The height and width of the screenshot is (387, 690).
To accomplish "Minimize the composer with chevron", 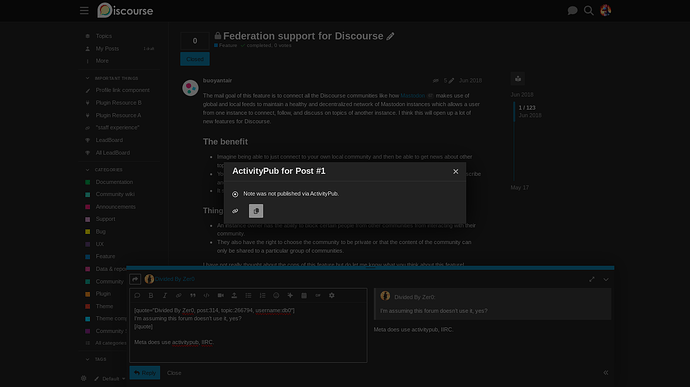I will point(606,280).
